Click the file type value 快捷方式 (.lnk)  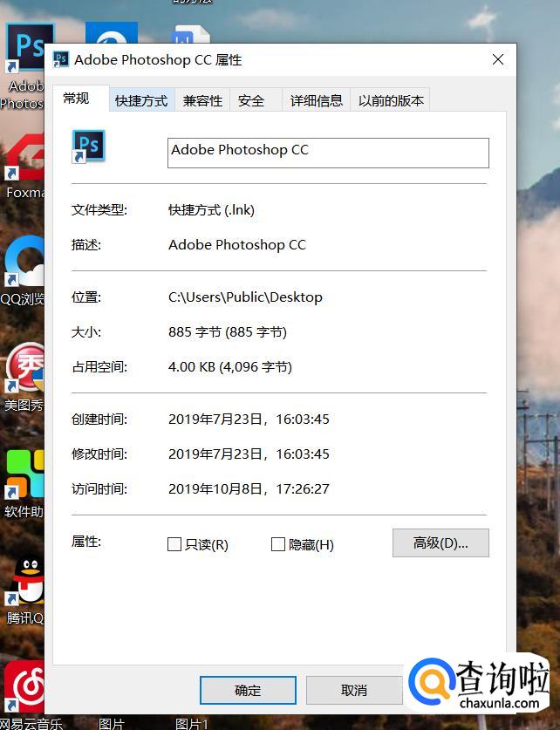coord(211,210)
